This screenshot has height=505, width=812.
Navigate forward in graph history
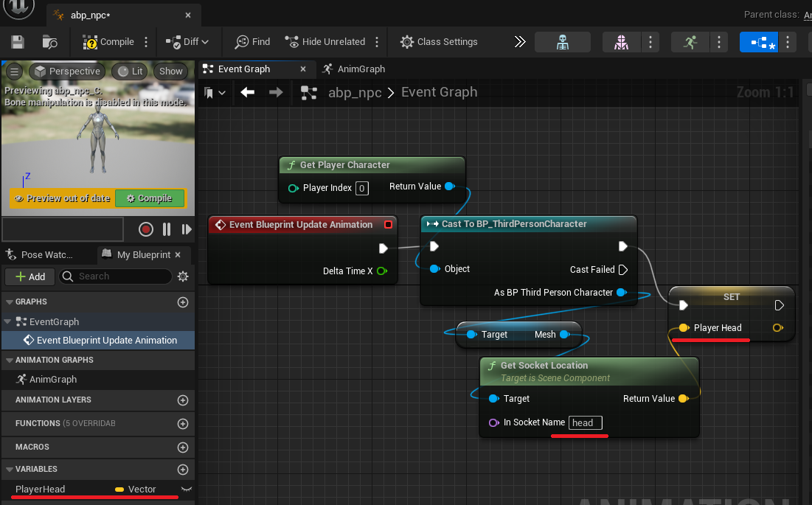point(276,92)
